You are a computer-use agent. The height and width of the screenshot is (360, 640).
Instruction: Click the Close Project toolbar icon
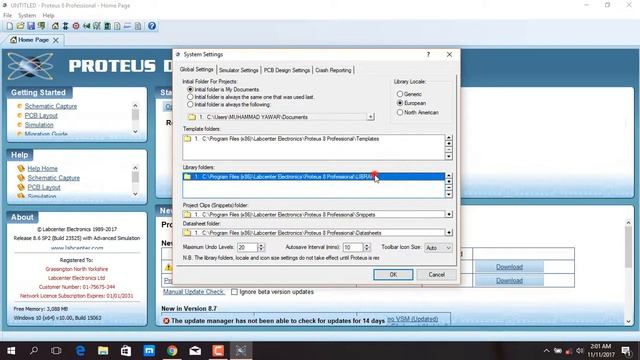pyautogui.click(x=42, y=26)
